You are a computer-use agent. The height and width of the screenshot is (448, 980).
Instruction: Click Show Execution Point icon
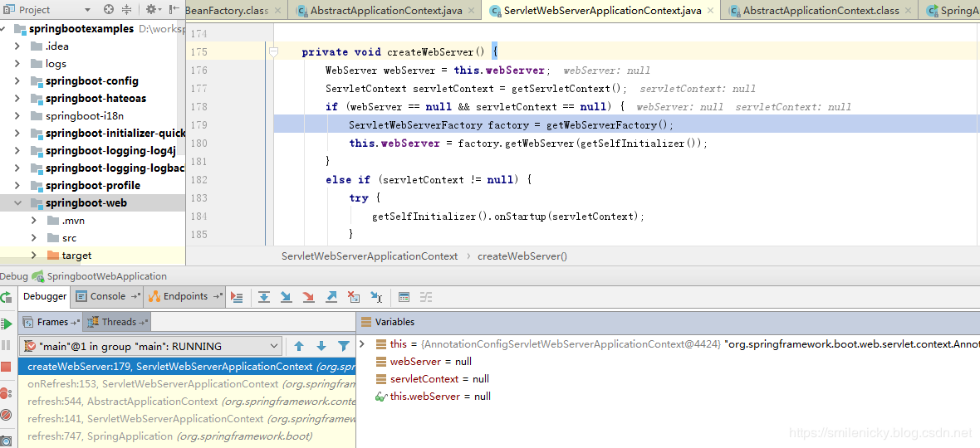click(237, 298)
